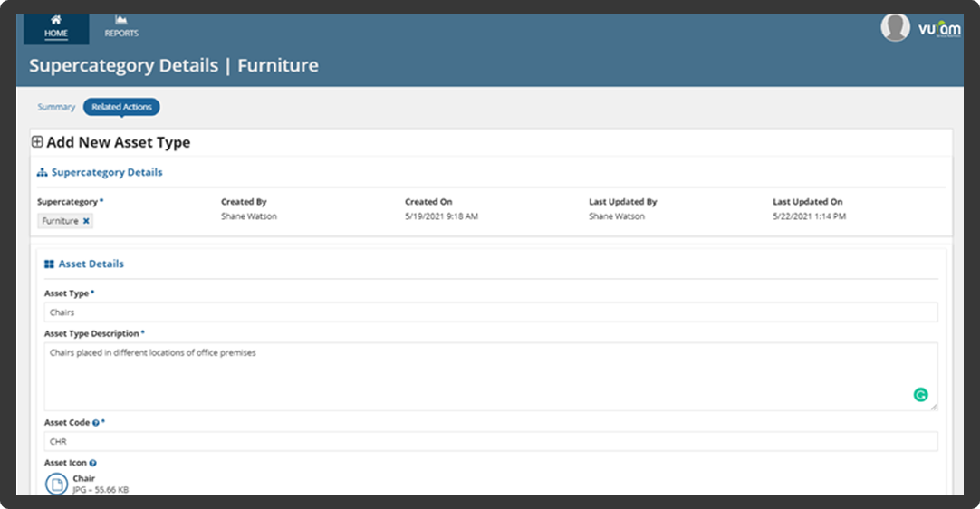Click the description textarea resize handle
The height and width of the screenshot is (509, 980).
[x=934, y=407]
